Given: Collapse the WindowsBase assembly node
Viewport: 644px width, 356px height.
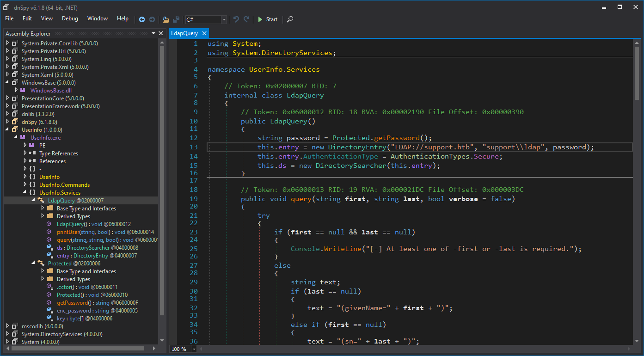Looking at the screenshot, I should pyautogui.click(x=7, y=82).
